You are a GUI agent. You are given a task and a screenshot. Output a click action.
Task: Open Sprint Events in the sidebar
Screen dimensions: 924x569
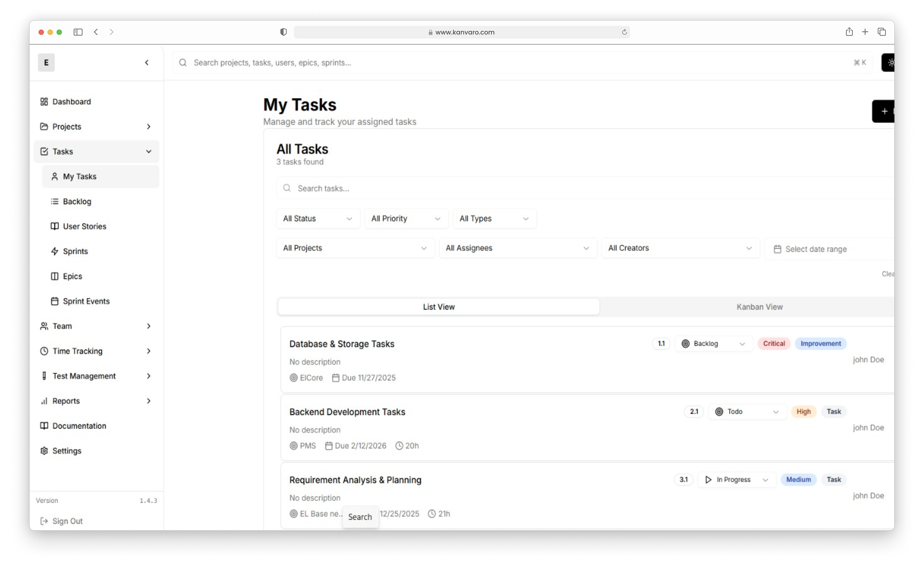86,301
